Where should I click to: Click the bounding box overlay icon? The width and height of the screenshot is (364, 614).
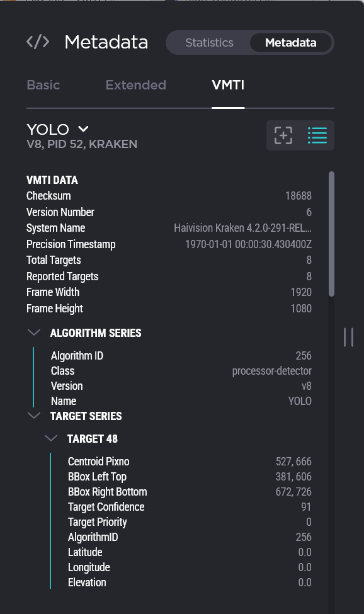pyautogui.click(x=283, y=135)
